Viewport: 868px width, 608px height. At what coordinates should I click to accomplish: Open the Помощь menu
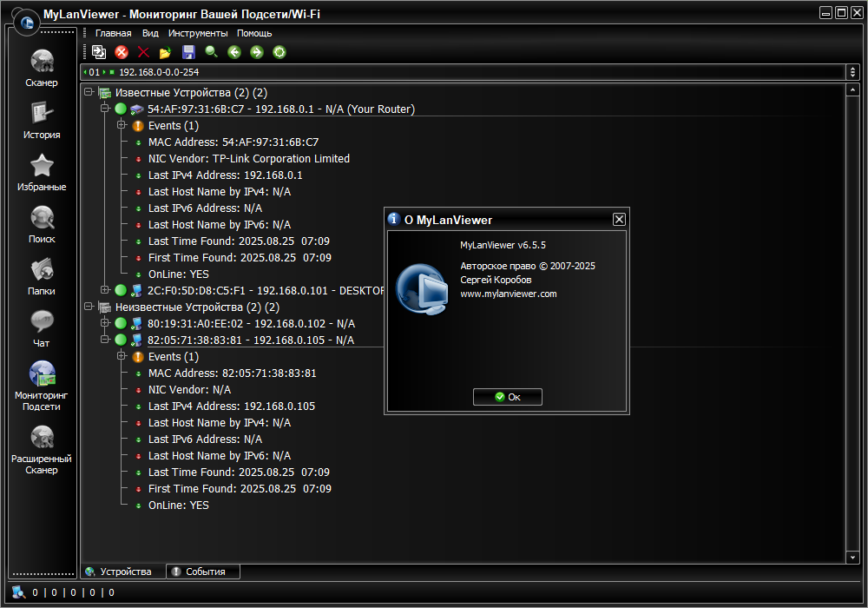tap(254, 33)
